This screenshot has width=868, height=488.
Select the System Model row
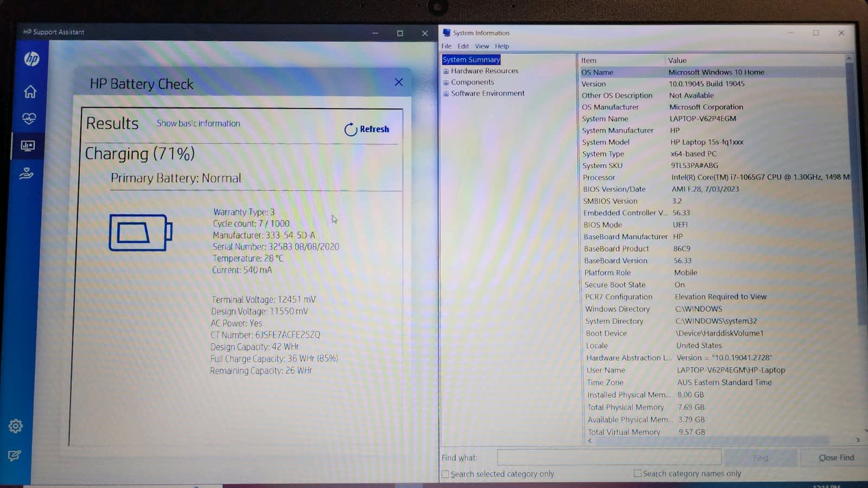tap(713, 142)
